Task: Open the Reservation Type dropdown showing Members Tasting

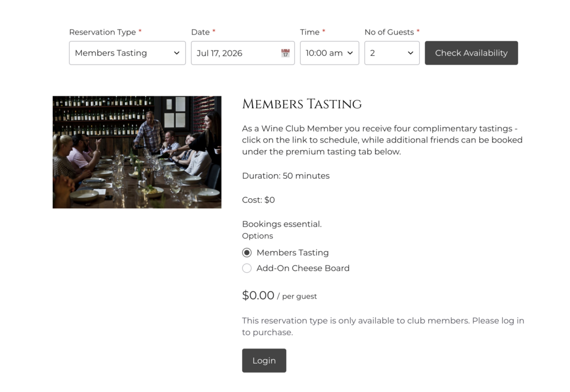Action: coord(127,53)
